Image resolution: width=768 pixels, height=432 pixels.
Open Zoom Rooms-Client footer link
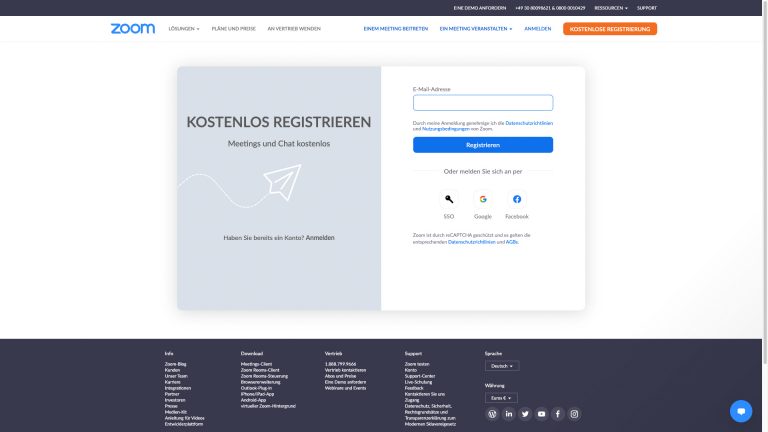click(260, 370)
